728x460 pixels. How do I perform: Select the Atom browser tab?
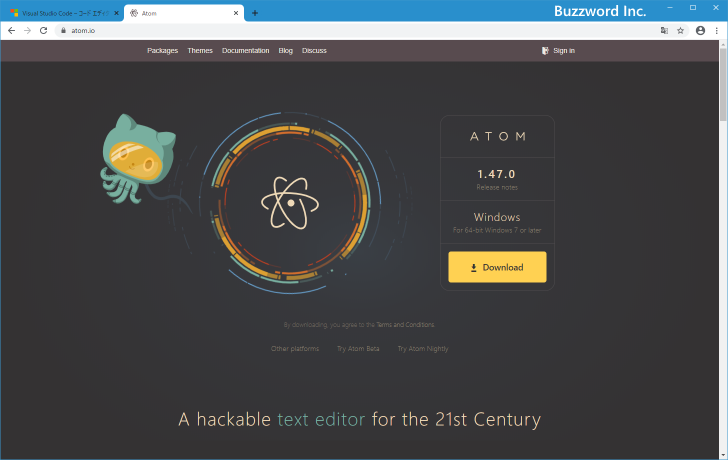click(184, 13)
